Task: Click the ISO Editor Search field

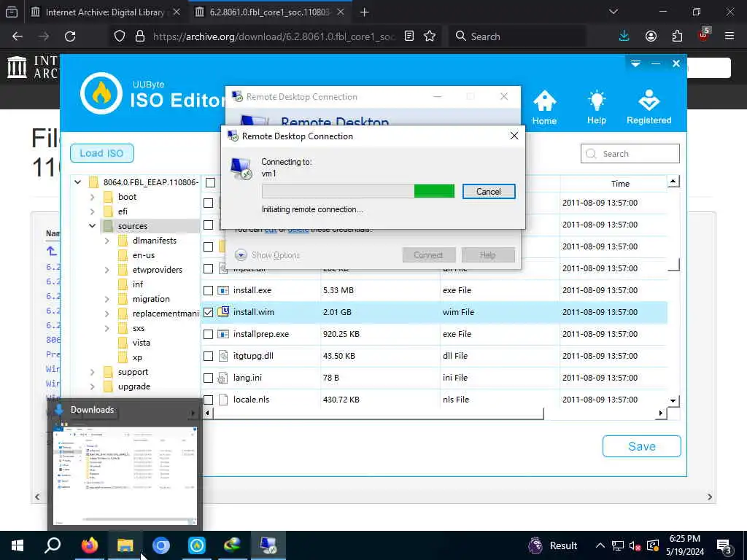Action: click(x=630, y=154)
